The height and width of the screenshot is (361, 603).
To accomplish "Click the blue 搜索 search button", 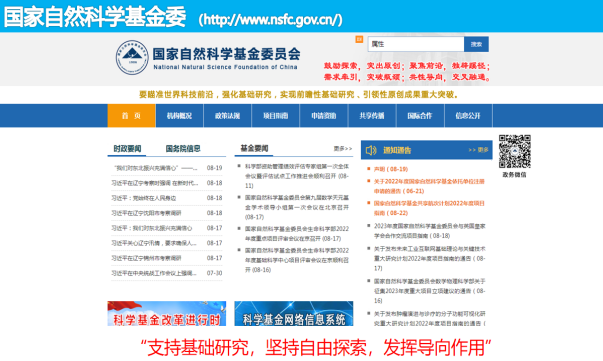I will [476, 44].
